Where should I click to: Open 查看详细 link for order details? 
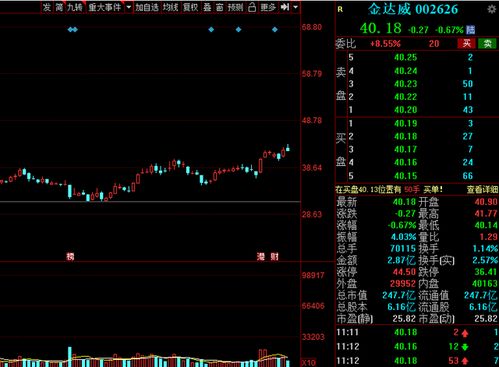[482, 190]
